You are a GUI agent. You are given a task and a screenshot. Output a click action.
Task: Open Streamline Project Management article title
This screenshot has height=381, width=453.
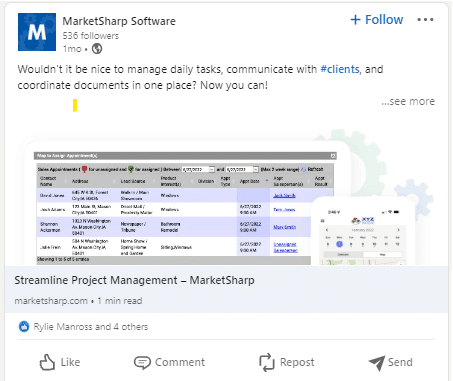pyautogui.click(x=134, y=280)
